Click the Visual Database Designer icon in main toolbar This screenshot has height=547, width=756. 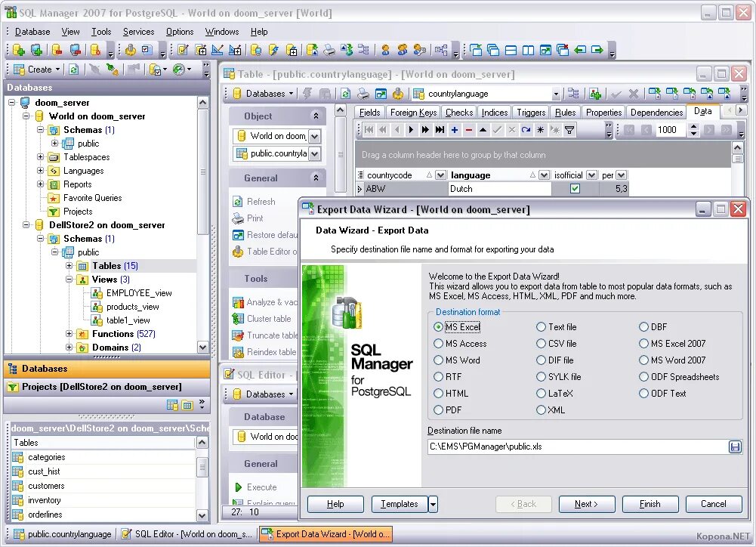[440, 50]
